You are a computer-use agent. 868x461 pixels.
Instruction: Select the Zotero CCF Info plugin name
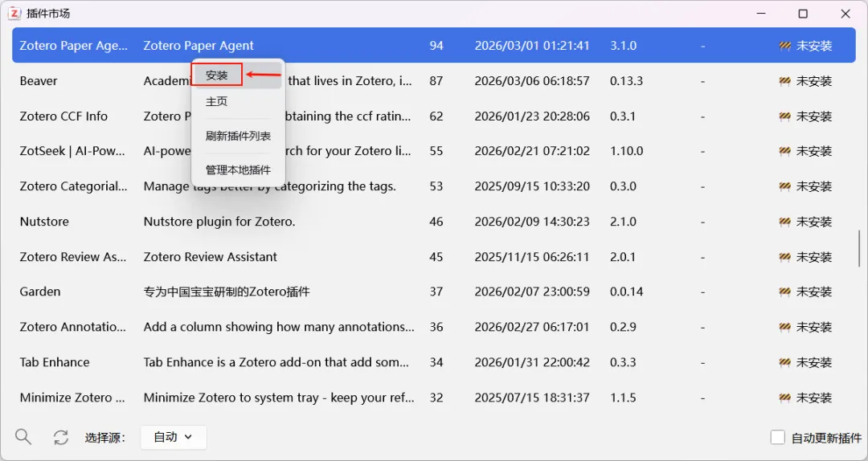(63, 116)
